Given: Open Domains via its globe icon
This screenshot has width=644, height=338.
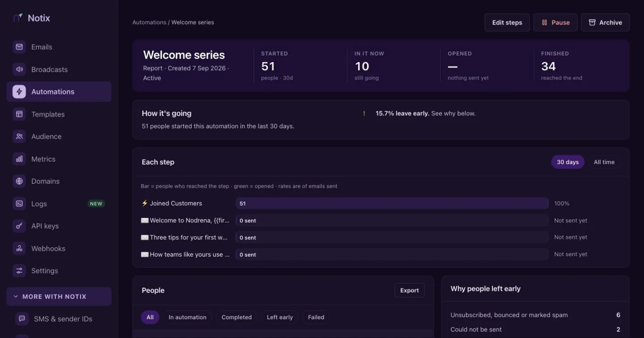Looking at the screenshot, I should click(19, 181).
